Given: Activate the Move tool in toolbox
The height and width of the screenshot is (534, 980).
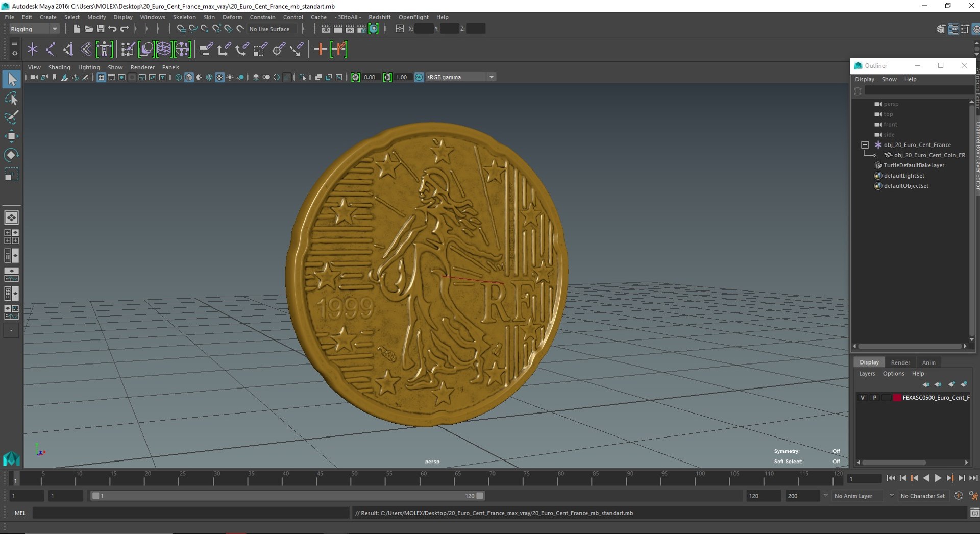Looking at the screenshot, I should [11, 136].
